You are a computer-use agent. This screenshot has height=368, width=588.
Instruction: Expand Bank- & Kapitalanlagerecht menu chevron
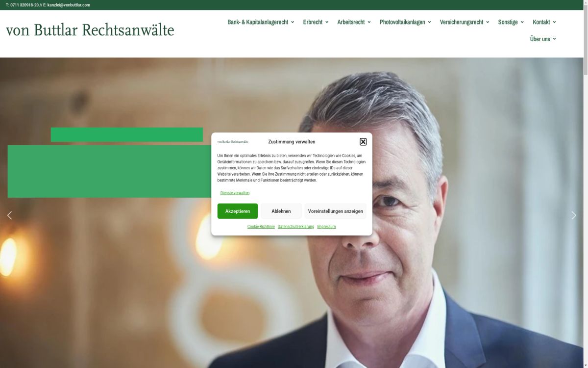pos(293,22)
